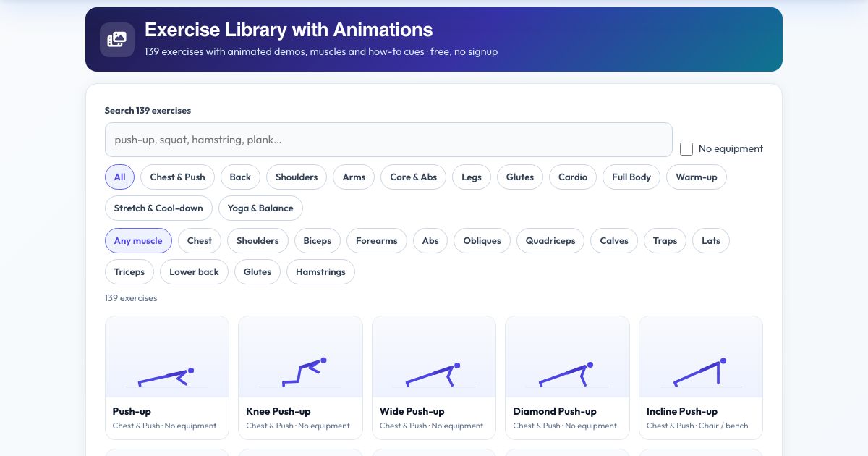The height and width of the screenshot is (456, 868).
Task: Open the Incline Push-up animation thumbnail
Action: [701, 357]
